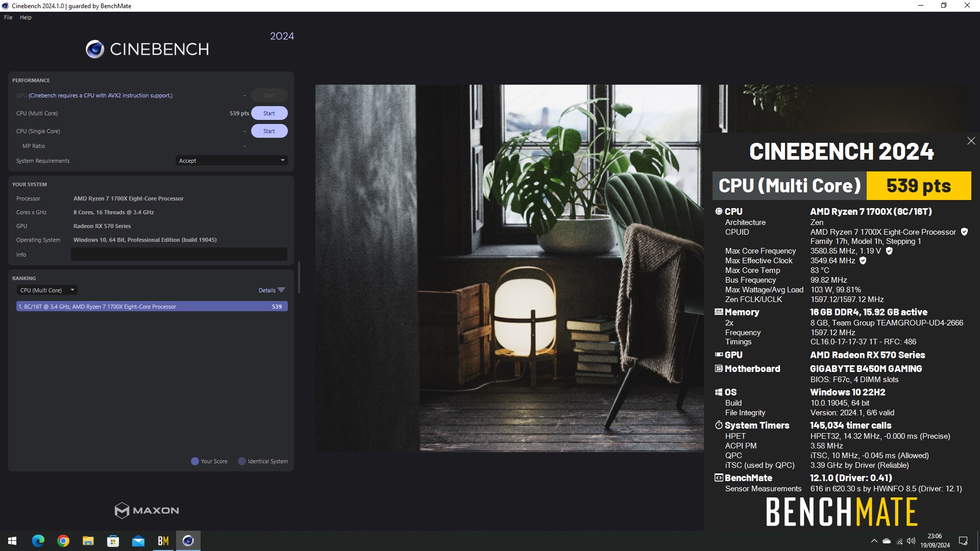Click the 539 pts score badge

tap(918, 186)
